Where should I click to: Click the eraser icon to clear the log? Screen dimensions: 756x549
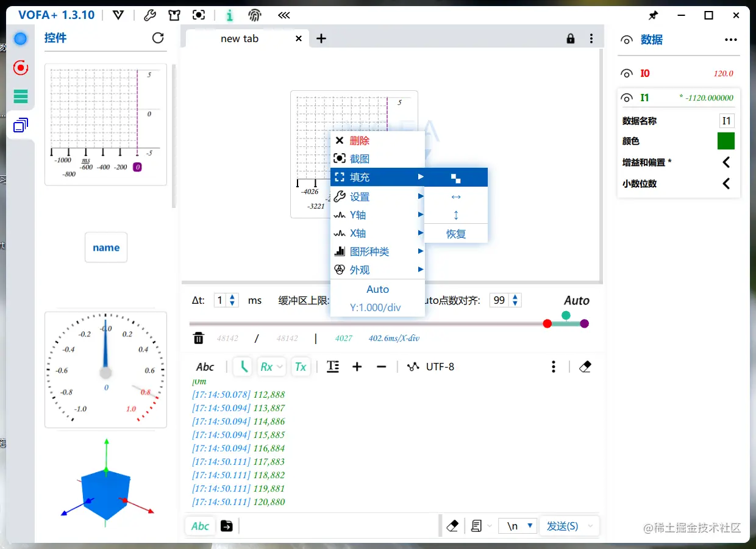point(585,367)
